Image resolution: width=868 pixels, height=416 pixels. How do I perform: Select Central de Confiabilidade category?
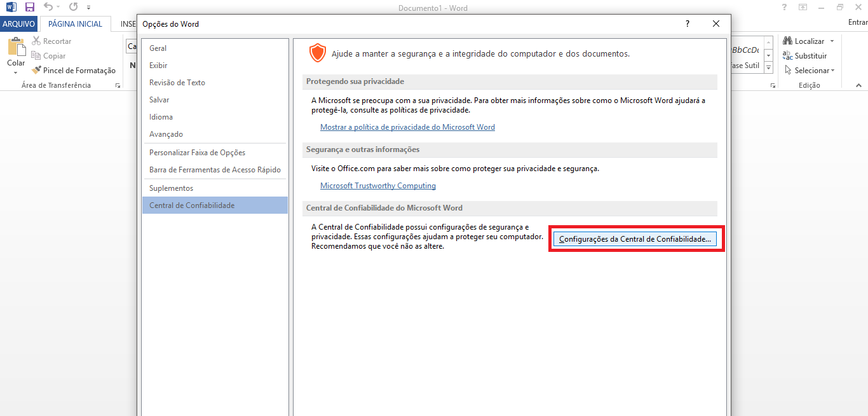pyautogui.click(x=215, y=205)
